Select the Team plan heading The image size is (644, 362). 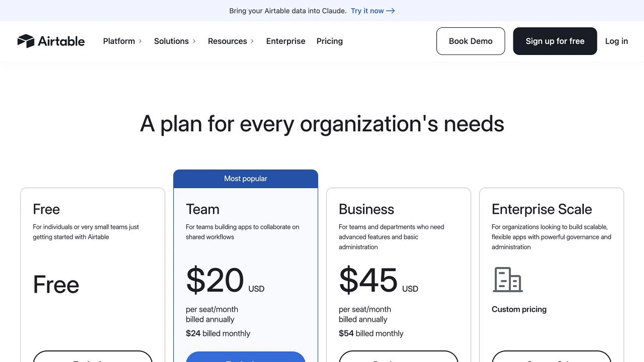point(203,209)
